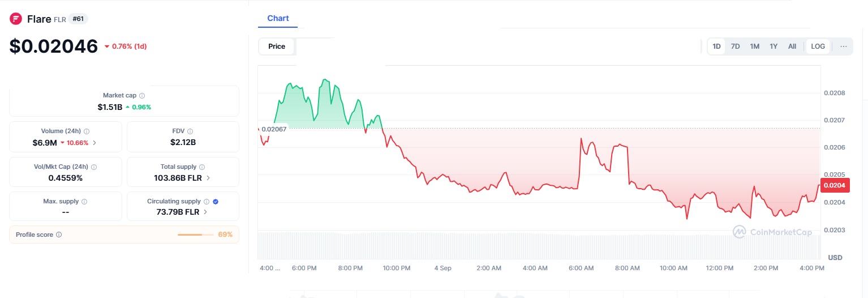
Task: Click the Flare logo icon
Action: tap(16, 19)
